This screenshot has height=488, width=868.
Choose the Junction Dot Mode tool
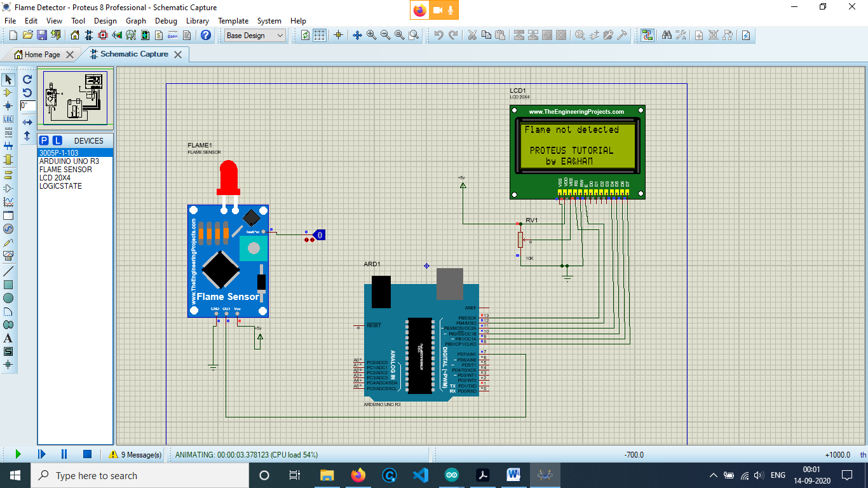pos(8,106)
